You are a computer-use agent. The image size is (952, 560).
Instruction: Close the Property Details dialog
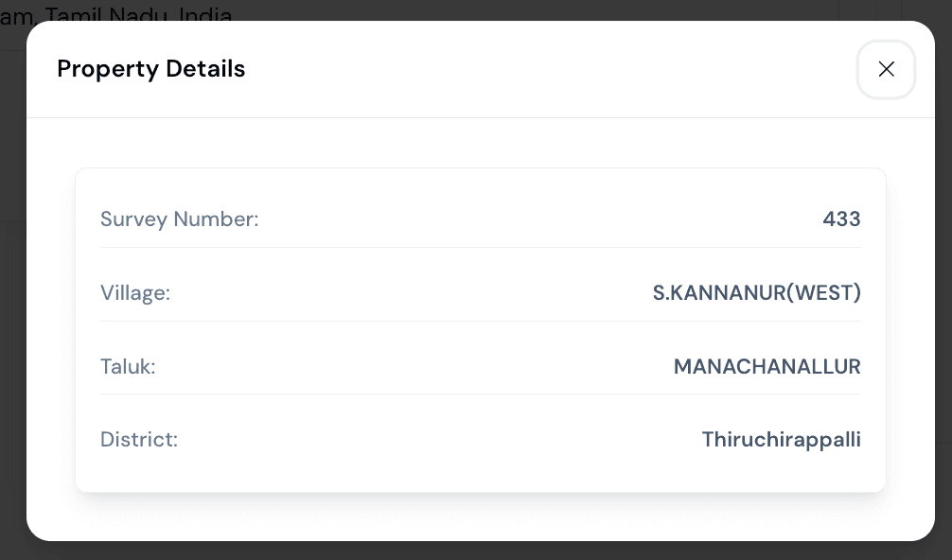(886, 69)
